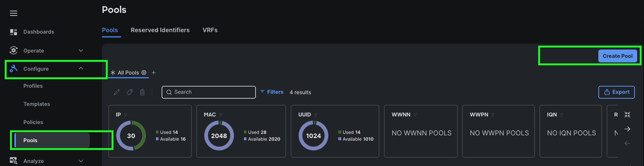Viewport: 644px width, 166px height.
Task: Click the filter icon beside UUID
Action: pyautogui.click(x=316, y=115)
